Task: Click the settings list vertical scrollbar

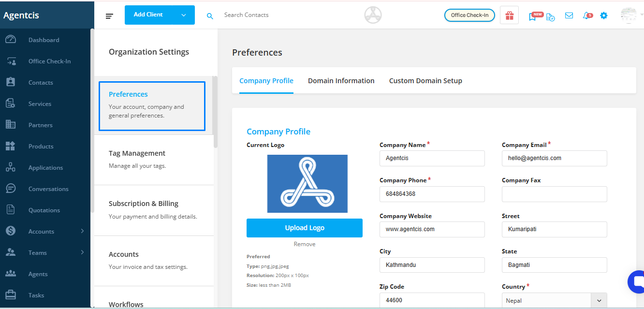Action: coord(215,112)
